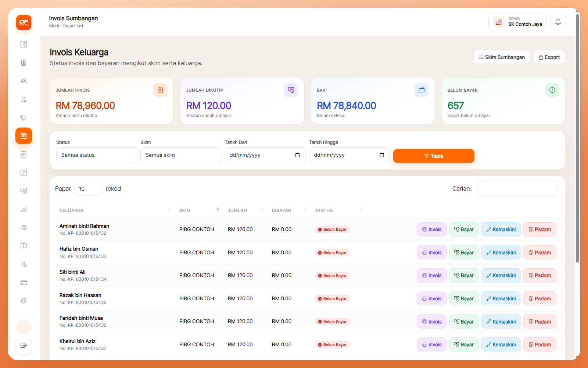Click the logout icon at sidebar bottom
588x368 pixels.
[x=24, y=346]
